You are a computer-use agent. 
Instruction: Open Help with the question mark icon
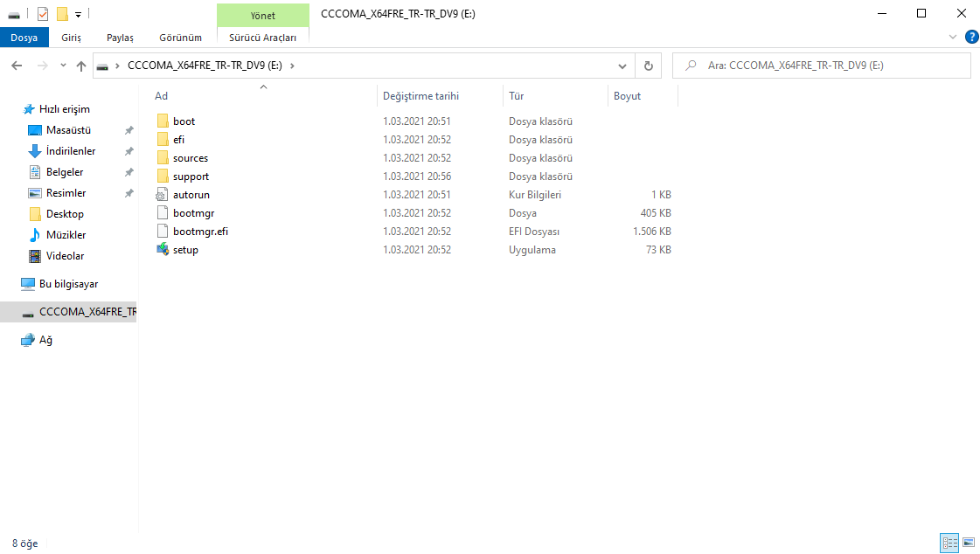pyautogui.click(x=972, y=37)
